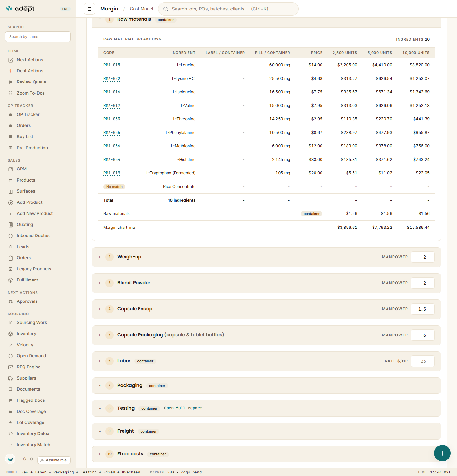This screenshot has width=457, height=476.
Task: Click the Approvals icon in sidebar
Action: (10, 301)
